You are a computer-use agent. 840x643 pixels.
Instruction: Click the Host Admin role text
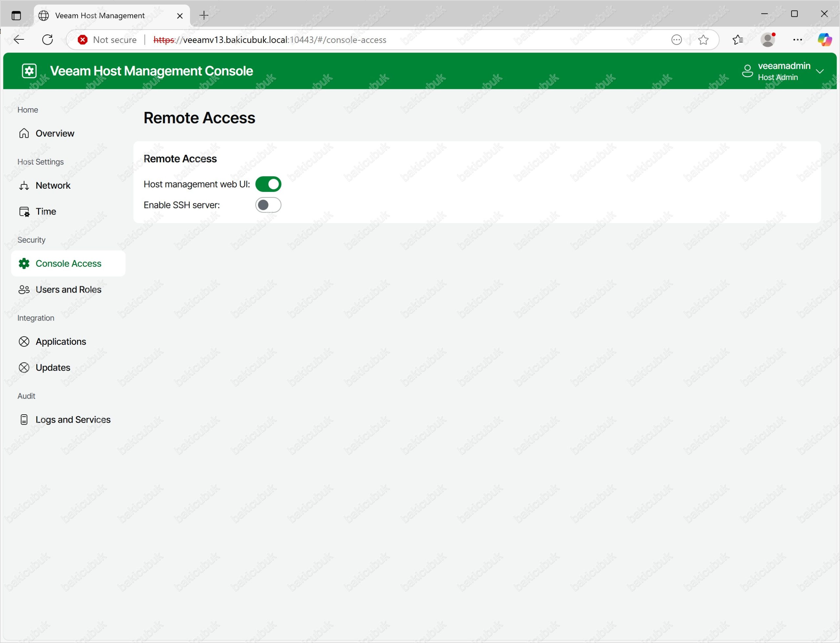pyautogui.click(x=778, y=77)
